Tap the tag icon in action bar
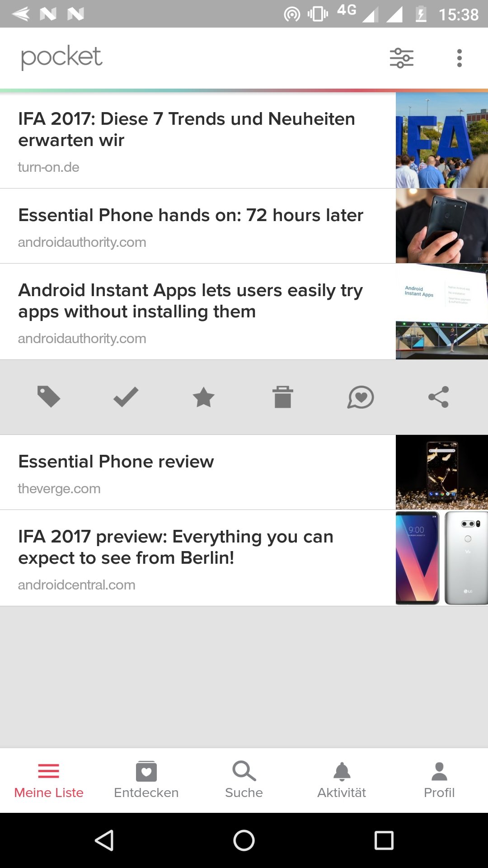Image resolution: width=488 pixels, height=868 pixels. (49, 397)
